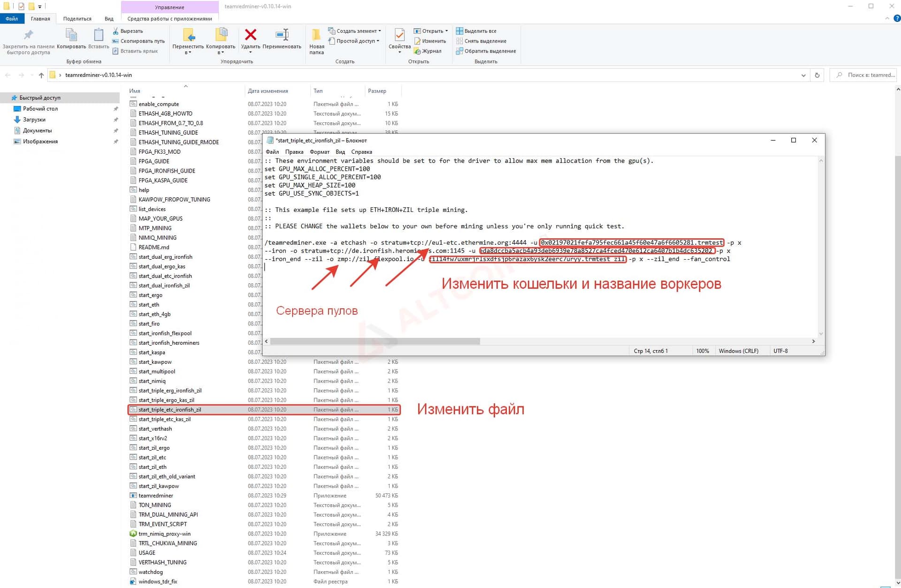901x588 pixels.
Task: Click Выделить все select all
Action: point(476,31)
